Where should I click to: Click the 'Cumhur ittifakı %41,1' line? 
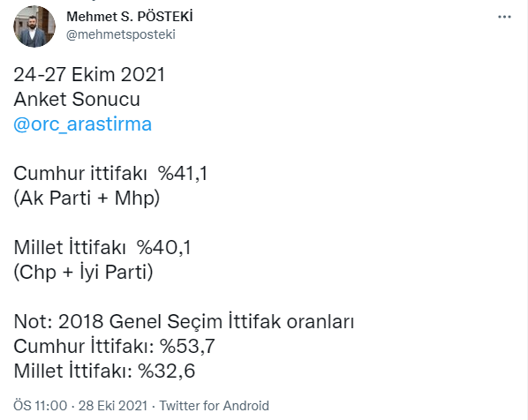[110, 174]
